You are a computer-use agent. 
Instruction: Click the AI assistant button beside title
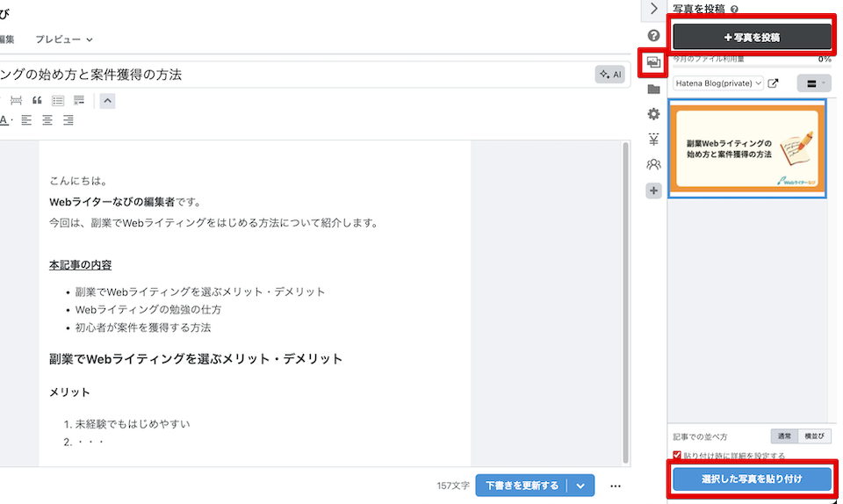pos(610,75)
